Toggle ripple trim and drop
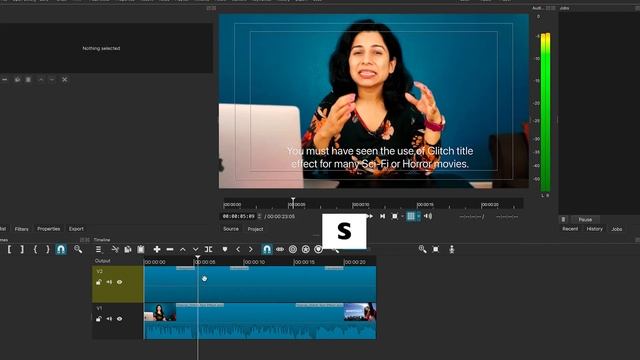Viewport: 640px width, 360px height. [x=293, y=249]
